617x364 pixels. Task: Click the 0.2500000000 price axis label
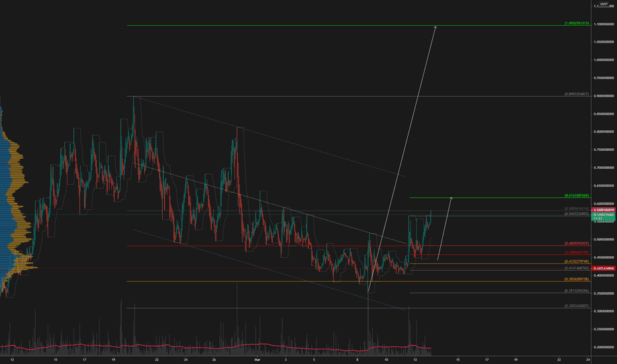(604, 329)
